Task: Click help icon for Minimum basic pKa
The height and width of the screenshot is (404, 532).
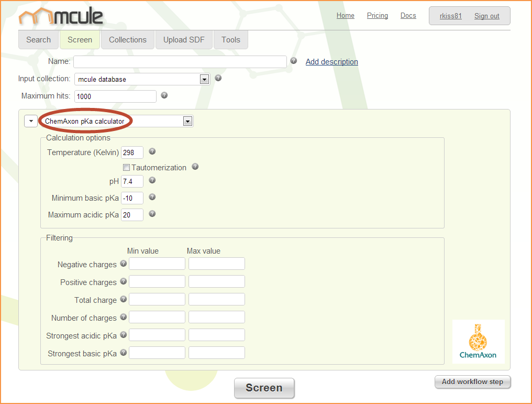Action: [x=152, y=197]
